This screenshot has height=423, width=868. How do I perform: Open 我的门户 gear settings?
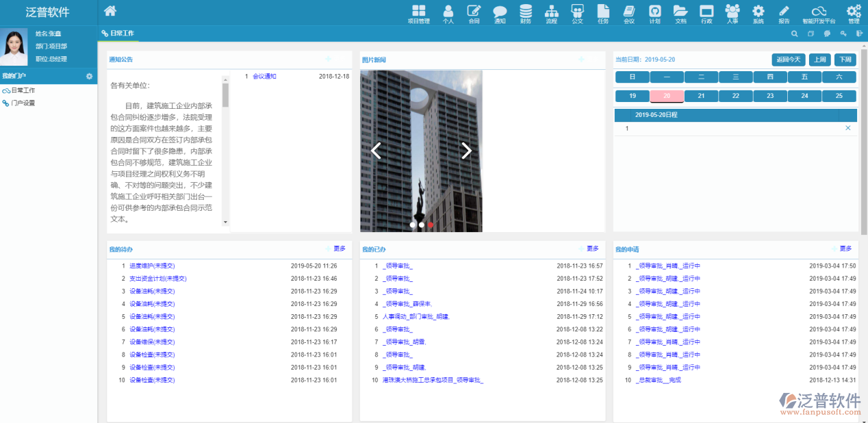tap(89, 76)
